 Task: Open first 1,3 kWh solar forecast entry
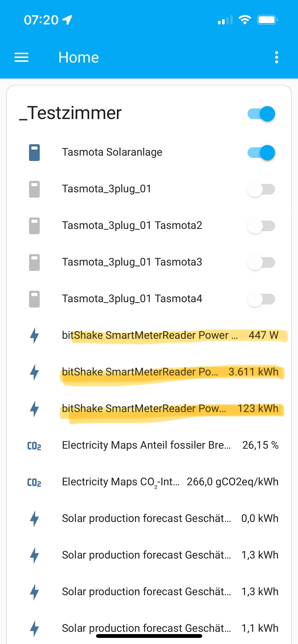[x=170, y=555]
